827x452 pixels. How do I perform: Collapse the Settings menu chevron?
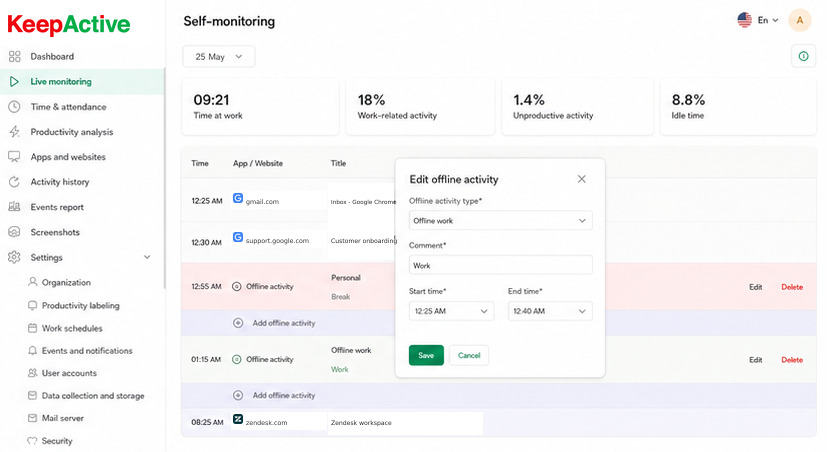click(x=147, y=257)
